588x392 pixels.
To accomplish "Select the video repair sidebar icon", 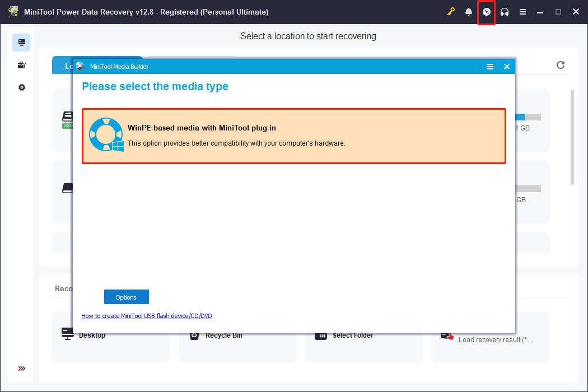I will pyautogui.click(x=21, y=65).
